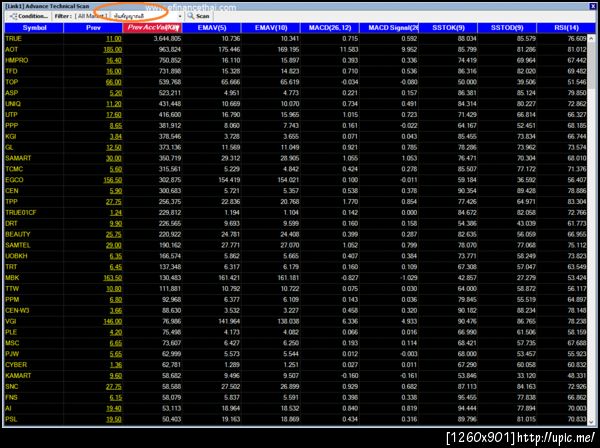Click the Scan button
This screenshot has width=600, height=448.
click(199, 16)
